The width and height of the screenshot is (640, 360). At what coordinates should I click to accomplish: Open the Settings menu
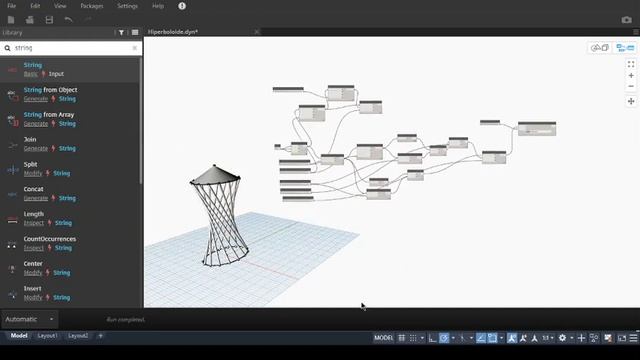(x=127, y=6)
